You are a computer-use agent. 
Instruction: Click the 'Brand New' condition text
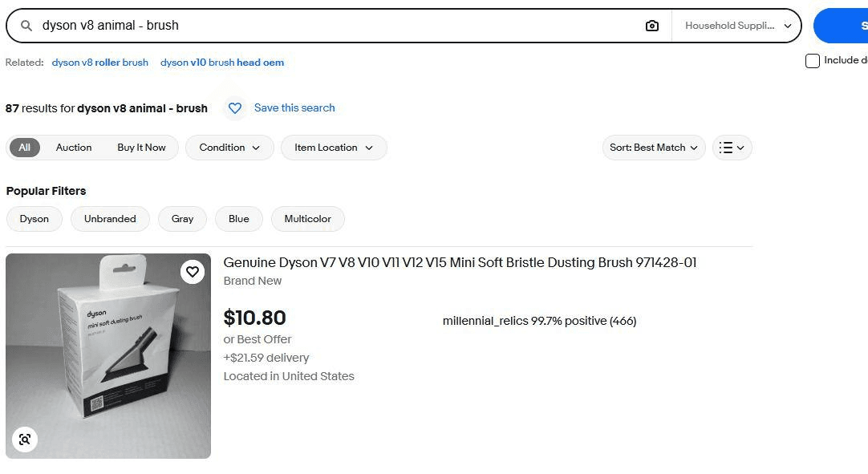pyautogui.click(x=253, y=282)
